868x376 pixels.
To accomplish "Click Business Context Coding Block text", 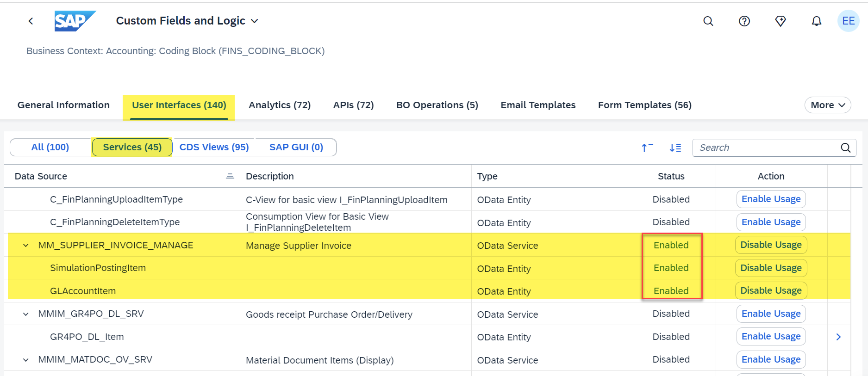I will [x=175, y=51].
